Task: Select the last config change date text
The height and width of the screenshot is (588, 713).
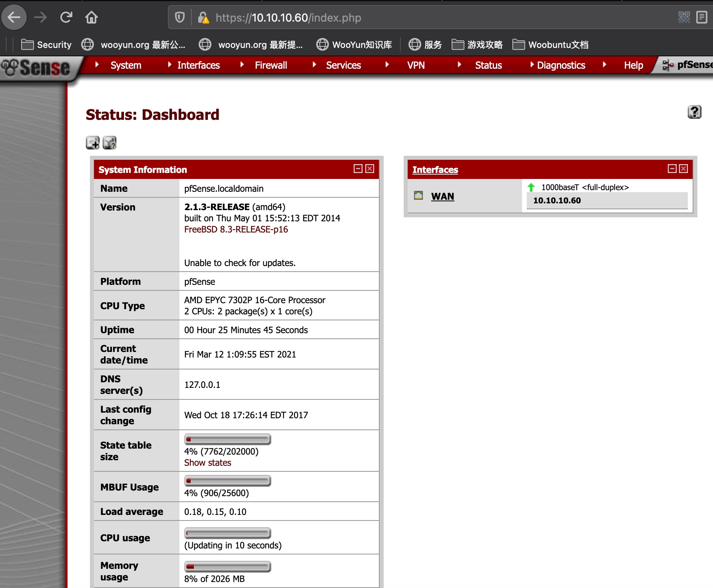Action: coord(246,415)
